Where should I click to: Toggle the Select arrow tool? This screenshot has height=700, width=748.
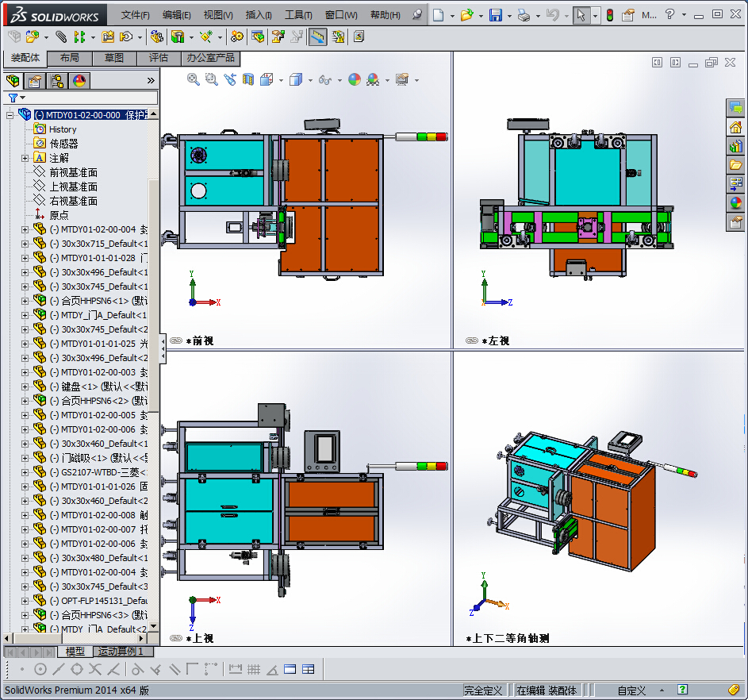[581, 15]
